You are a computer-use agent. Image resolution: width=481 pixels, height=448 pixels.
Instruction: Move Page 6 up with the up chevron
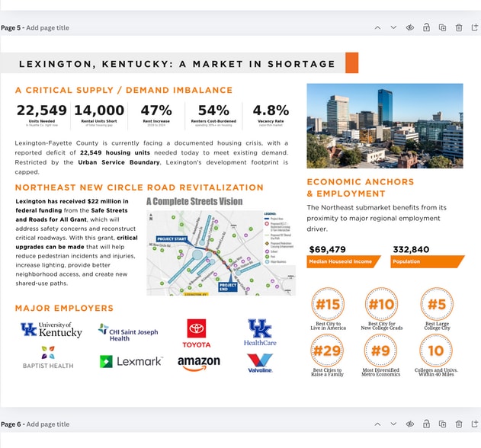(x=377, y=424)
